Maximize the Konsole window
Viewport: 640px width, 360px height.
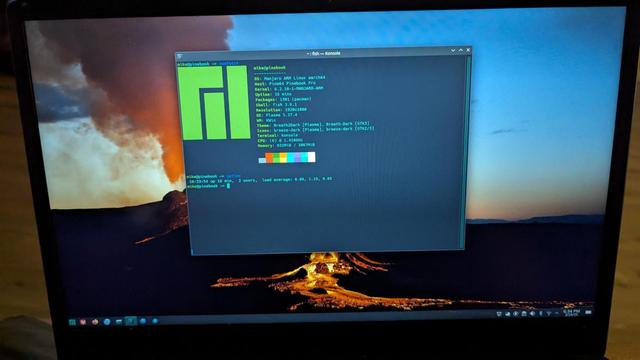click(x=460, y=50)
